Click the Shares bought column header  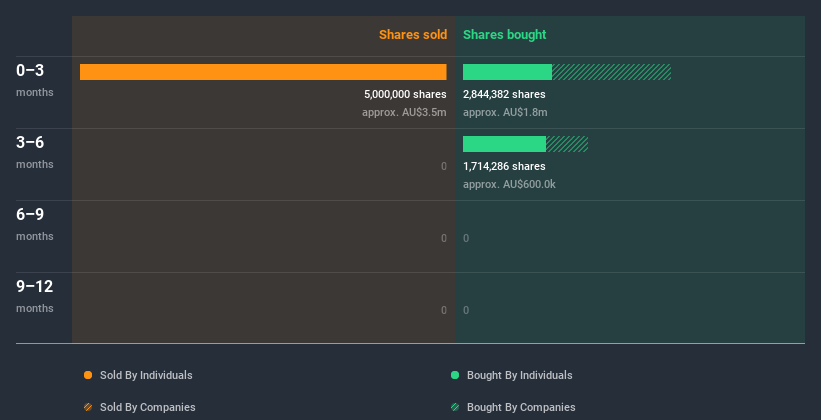tap(504, 35)
